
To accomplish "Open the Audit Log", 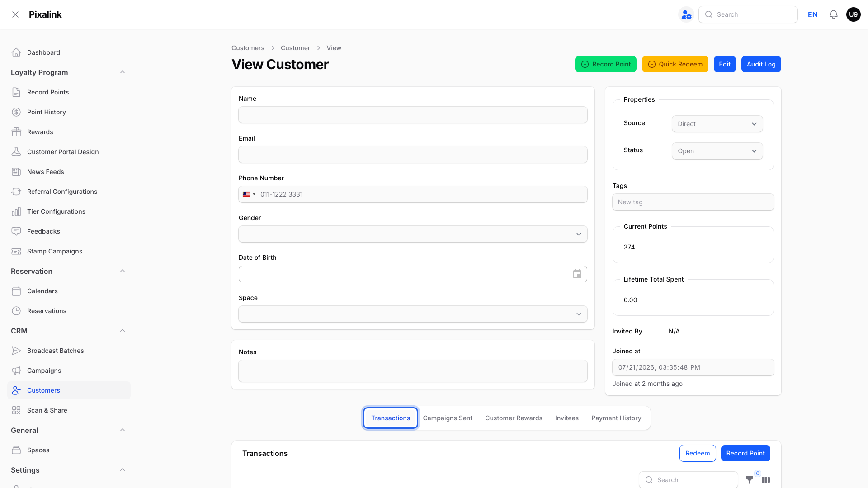I will [x=761, y=64].
